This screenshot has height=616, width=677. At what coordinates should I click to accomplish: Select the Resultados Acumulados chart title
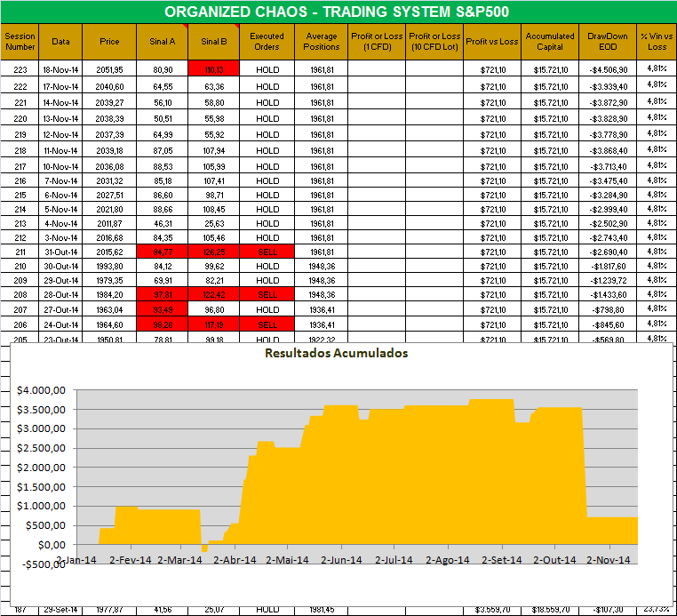coord(336,353)
